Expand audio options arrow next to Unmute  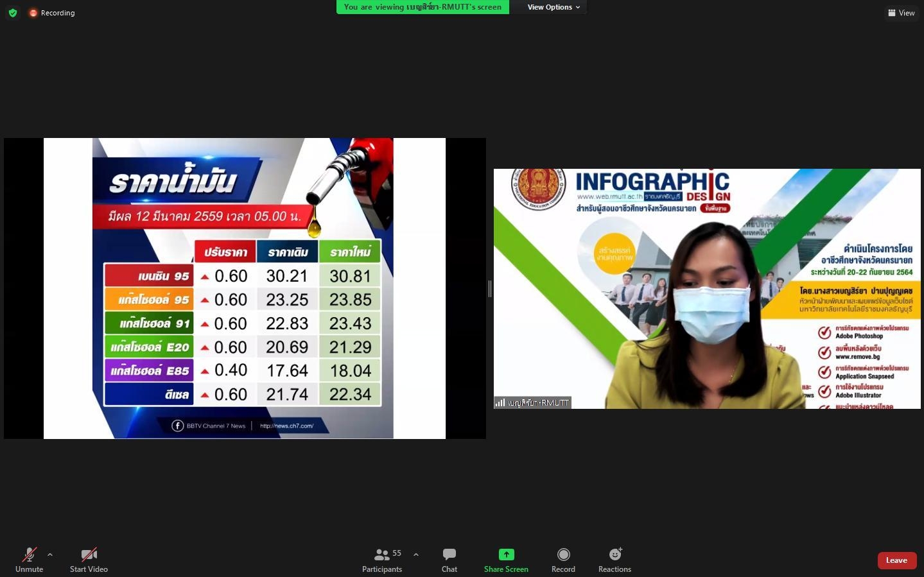[50, 555]
